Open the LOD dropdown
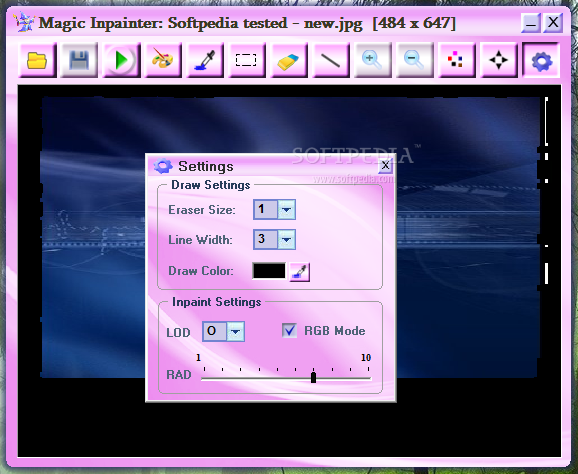The width and height of the screenshot is (578, 474). click(x=235, y=331)
